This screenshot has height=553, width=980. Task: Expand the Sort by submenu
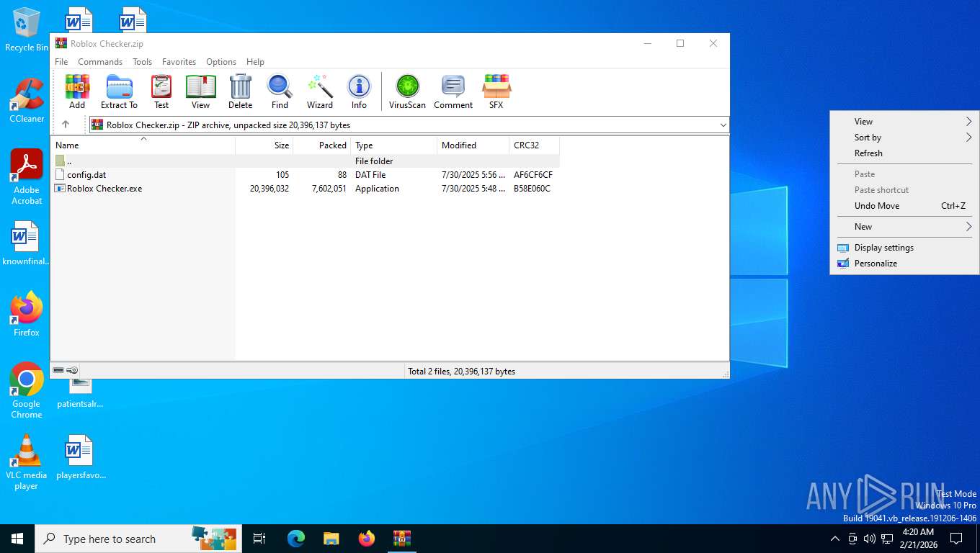[904, 138]
